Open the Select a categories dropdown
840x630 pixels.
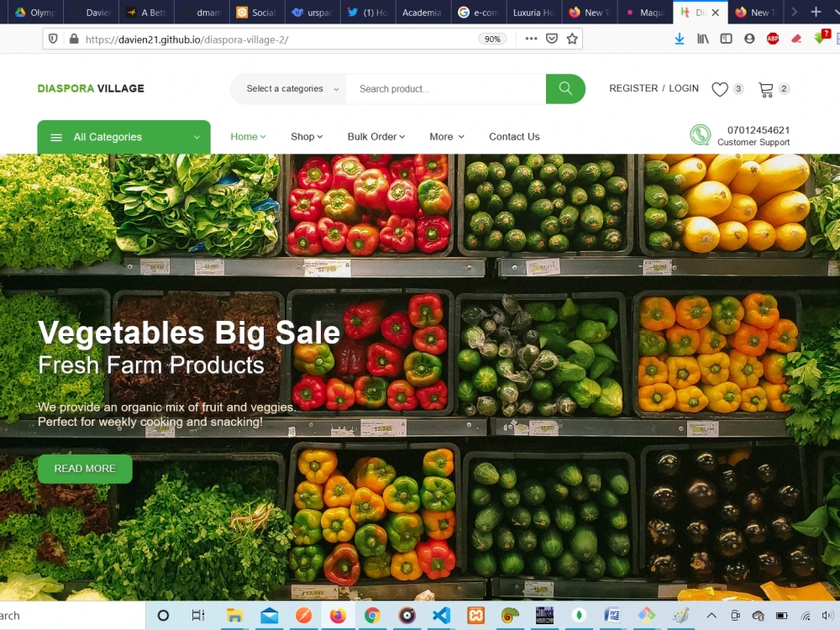289,89
